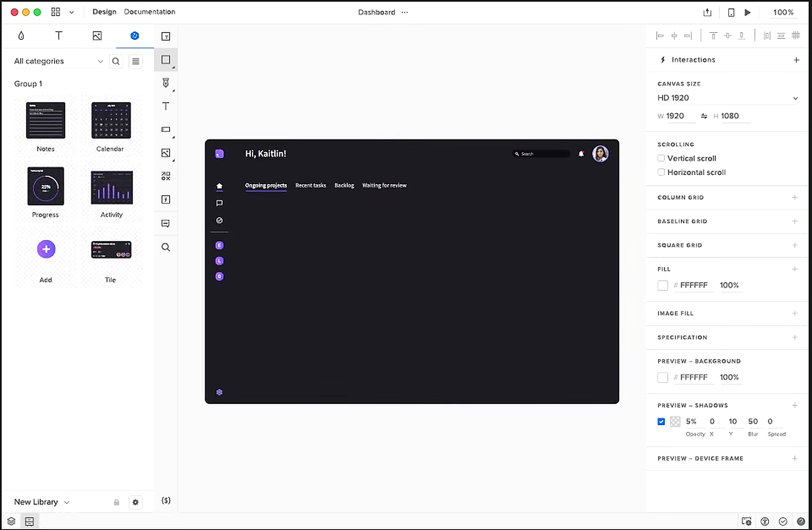Screen dimensions: 812x530
Task: Disable the preview shadow checkbox
Action: 661,421
